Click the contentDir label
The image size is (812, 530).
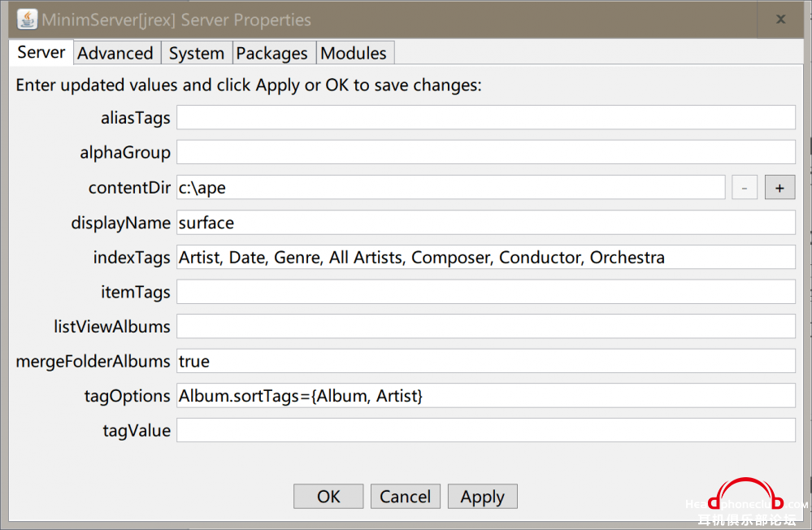point(129,188)
